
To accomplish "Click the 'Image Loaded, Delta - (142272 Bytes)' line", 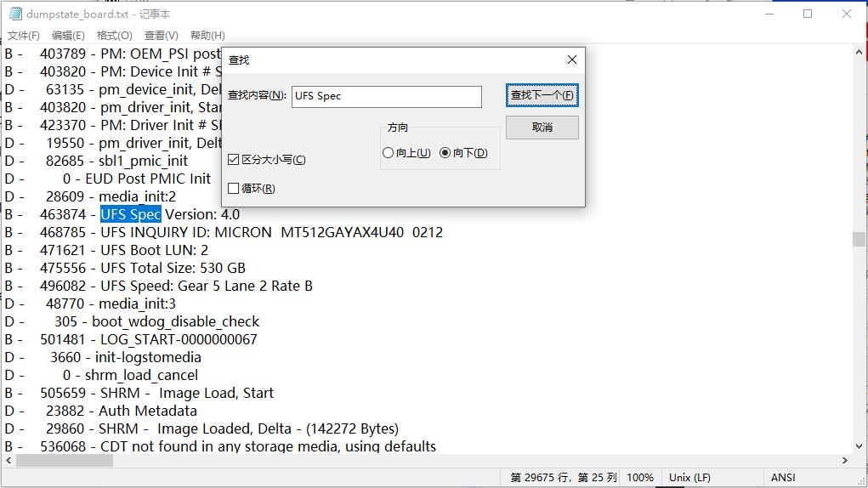I will 201,428.
